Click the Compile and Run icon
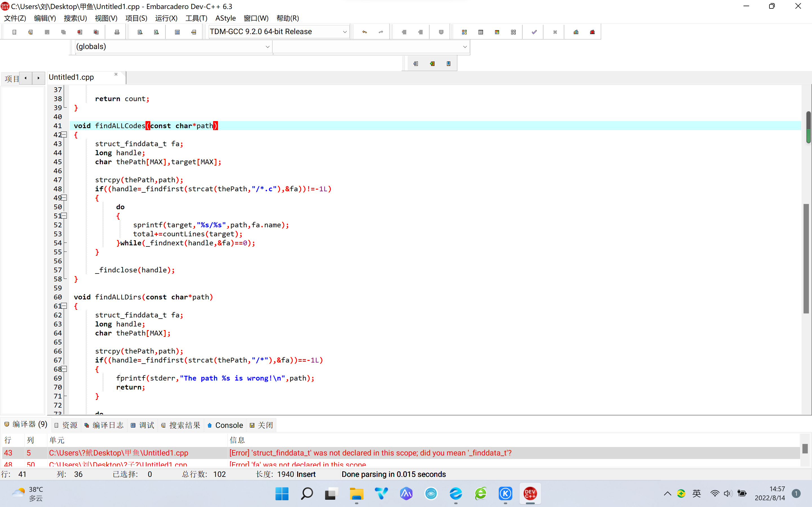 497,32
